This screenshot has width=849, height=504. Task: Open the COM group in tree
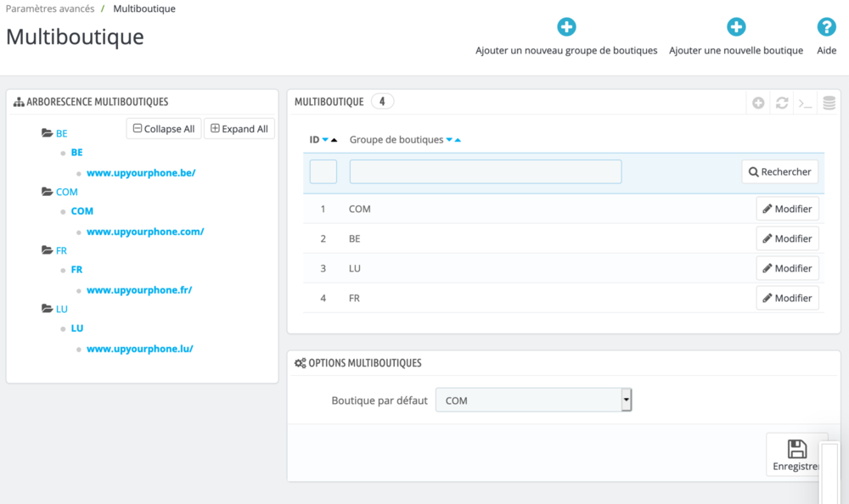(x=66, y=192)
